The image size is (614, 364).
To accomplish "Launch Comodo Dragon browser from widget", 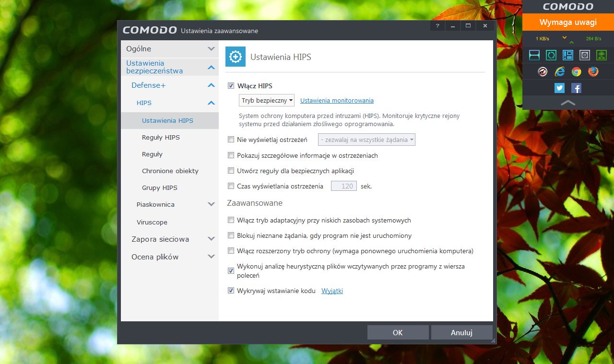I will pyautogui.click(x=543, y=71).
